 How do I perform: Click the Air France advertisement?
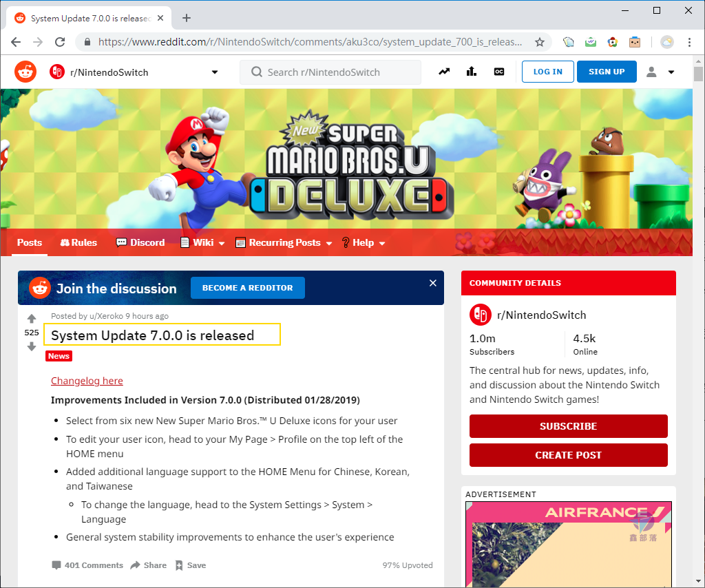568,544
